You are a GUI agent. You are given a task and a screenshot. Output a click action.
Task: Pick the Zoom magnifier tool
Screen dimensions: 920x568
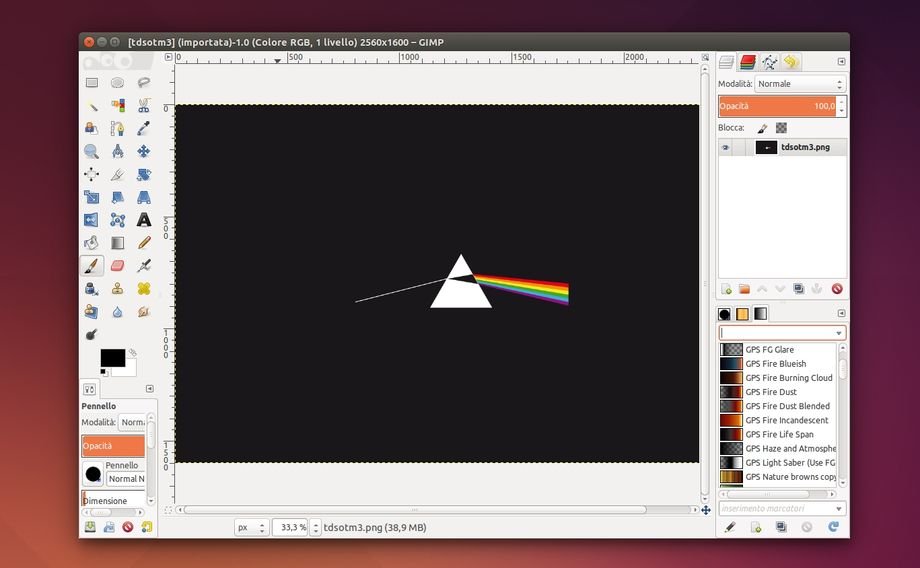pos(92,151)
